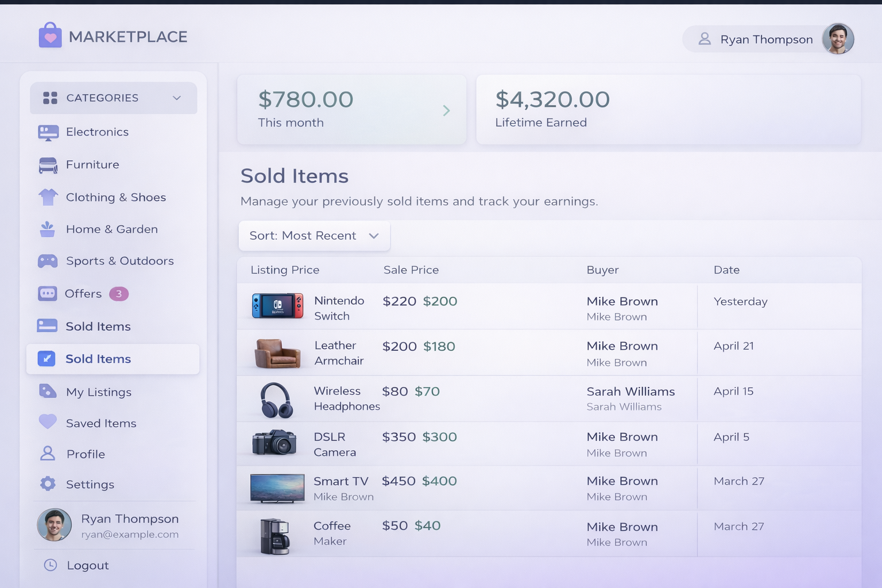The image size is (882, 588).
Task: Select the Clothing & Shoes shirt icon
Action: tap(48, 198)
